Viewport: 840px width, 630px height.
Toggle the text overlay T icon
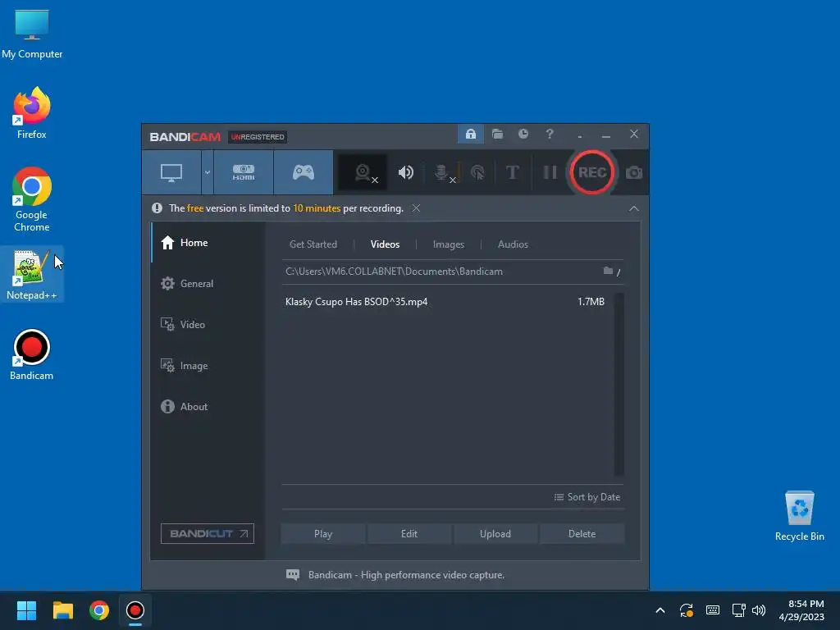click(x=513, y=172)
